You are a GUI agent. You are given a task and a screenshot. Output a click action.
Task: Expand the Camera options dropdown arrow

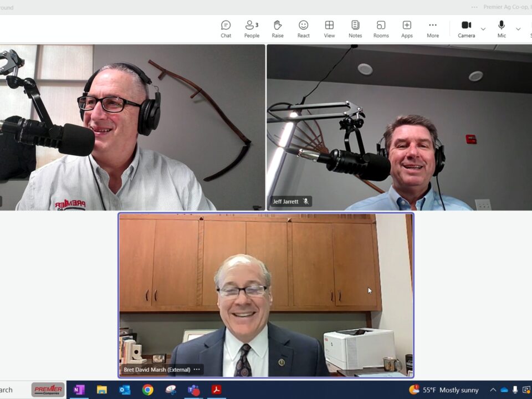(x=483, y=29)
